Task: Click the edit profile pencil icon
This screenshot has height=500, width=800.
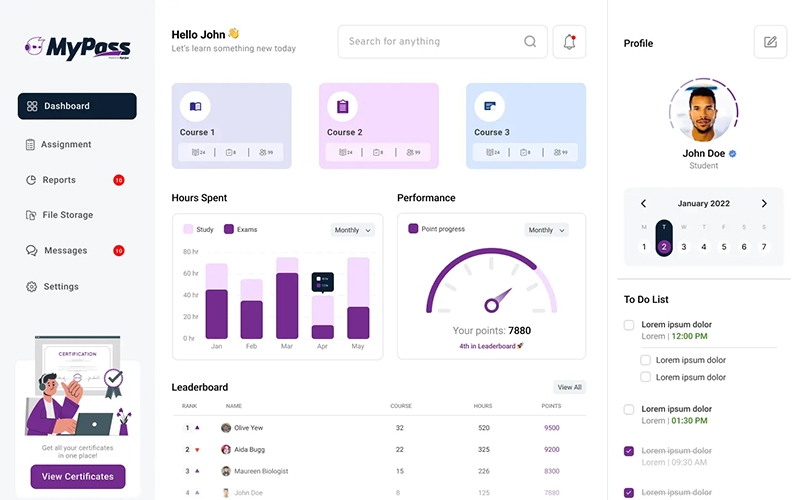Action: (770, 42)
